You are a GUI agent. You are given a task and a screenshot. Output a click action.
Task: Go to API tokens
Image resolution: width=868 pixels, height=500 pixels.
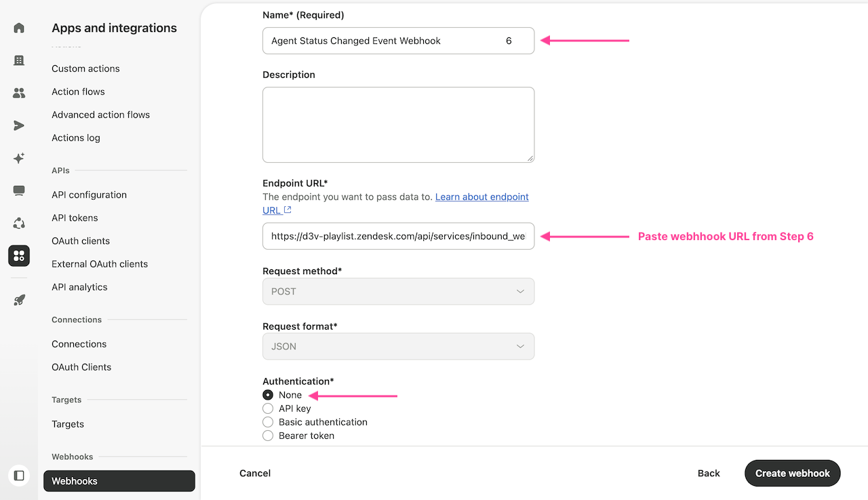click(x=75, y=218)
